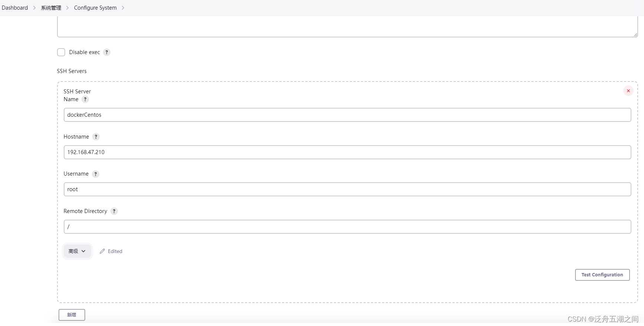Click the pencil Edited indicator

click(x=111, y=251)
